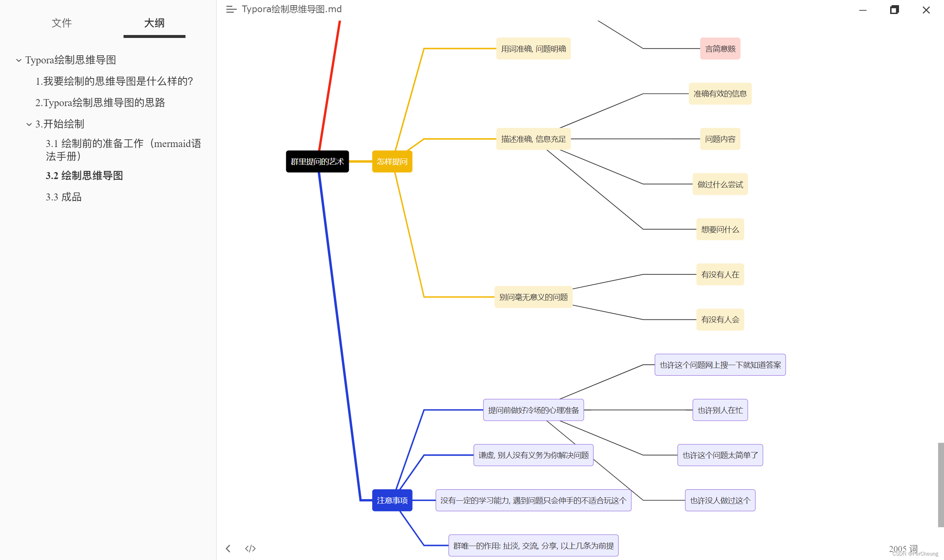
Task: Click the blue '注意事项' node
Action: (392, 500)
